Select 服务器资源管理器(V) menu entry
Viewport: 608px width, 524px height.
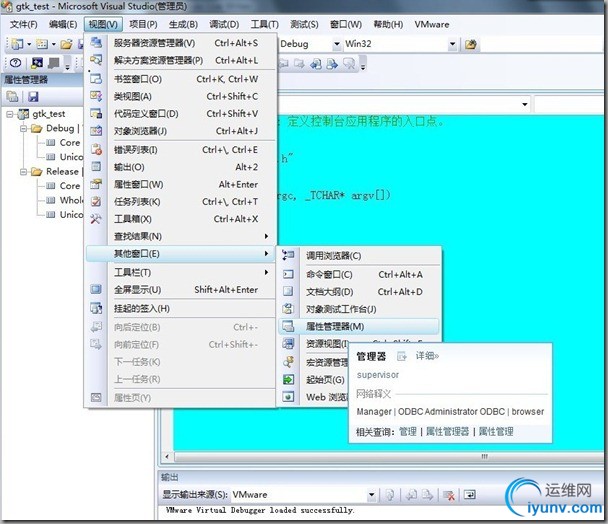click(181, 43)
